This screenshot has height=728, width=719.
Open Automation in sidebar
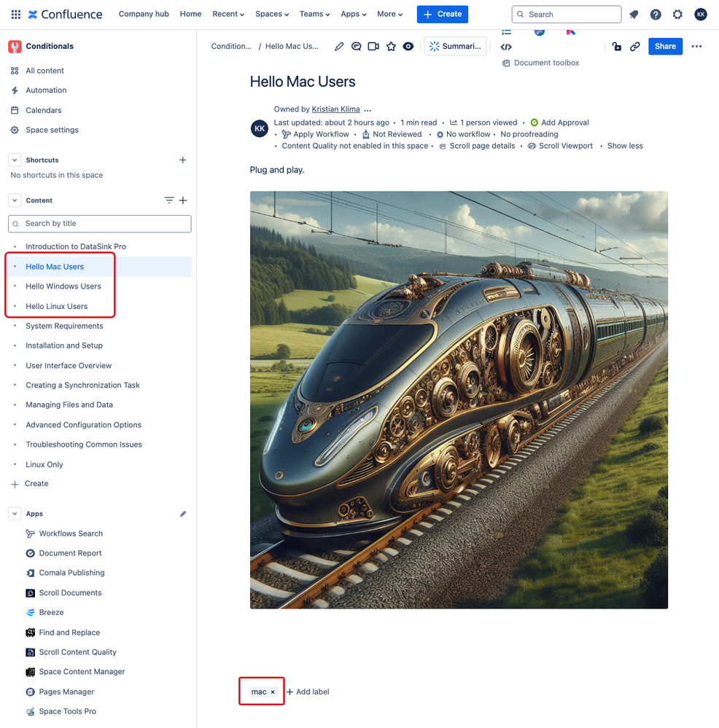[46, 90]
